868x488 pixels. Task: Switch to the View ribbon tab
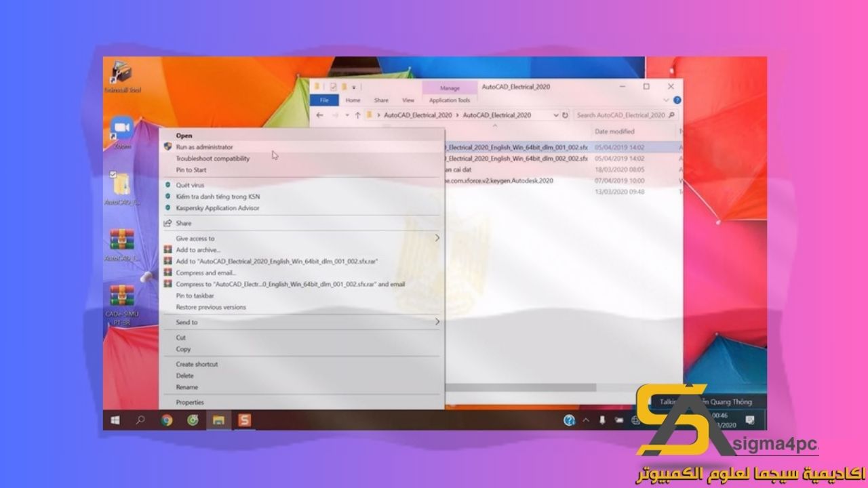point(408,100)
